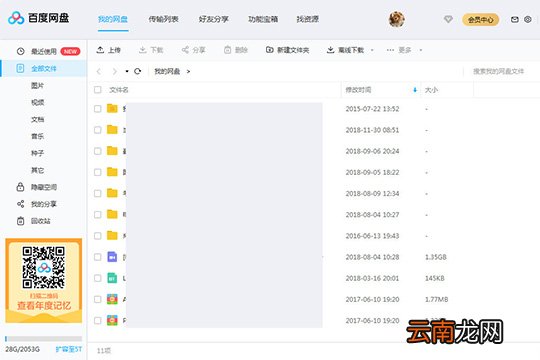Filter by 其它 category
The height and width of the screenshot is (360, 540).
38,170
